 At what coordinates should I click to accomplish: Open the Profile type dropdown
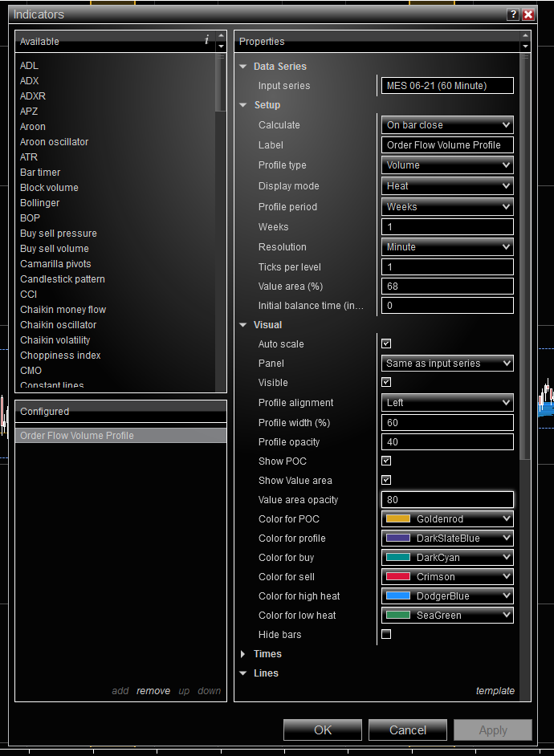point(447,165)
